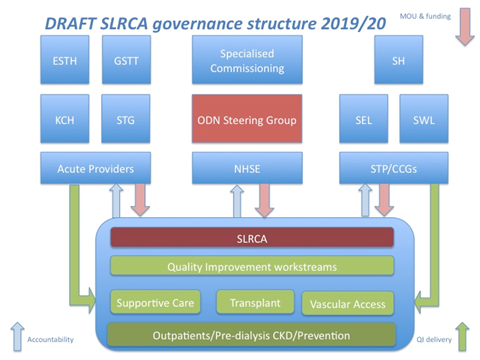Select Outpatients/Pre-dialysis CKD/Prevention bar
The width and height of the screenshot is (480, 360).
251,334
